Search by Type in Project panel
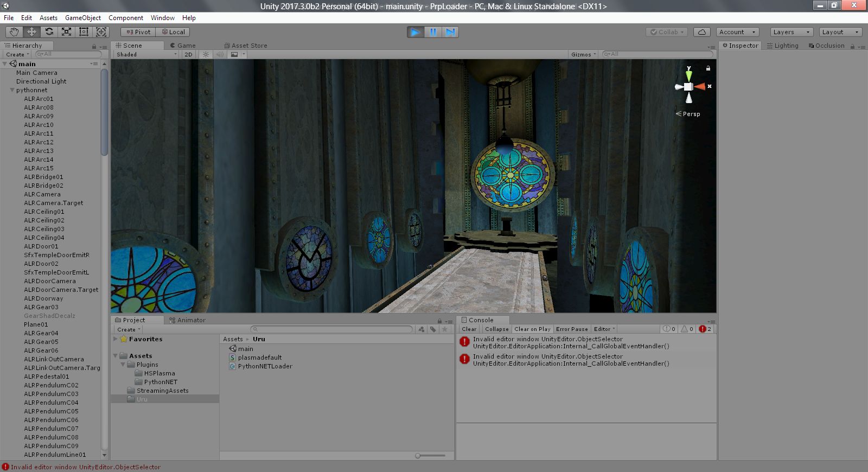 [422, 329]
